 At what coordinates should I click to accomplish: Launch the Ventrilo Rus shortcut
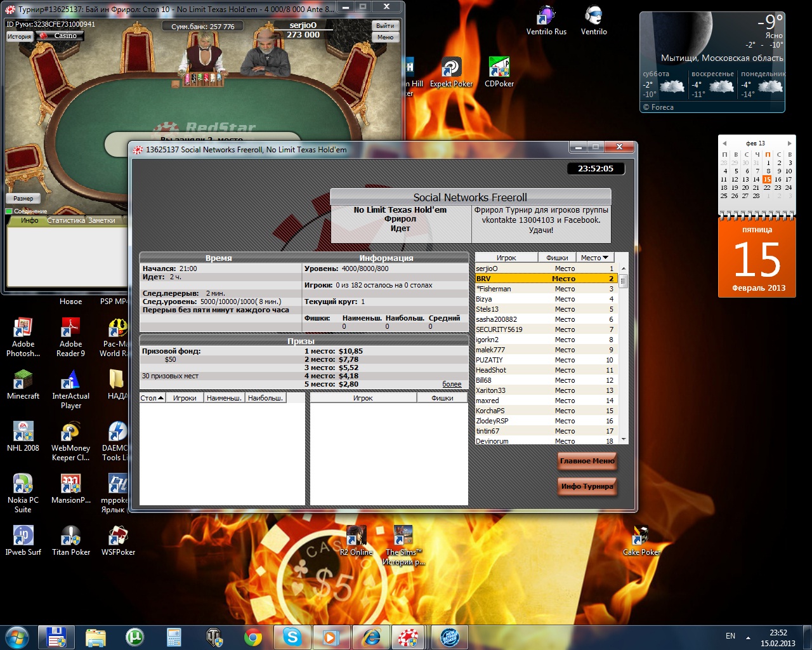[546, 17]
